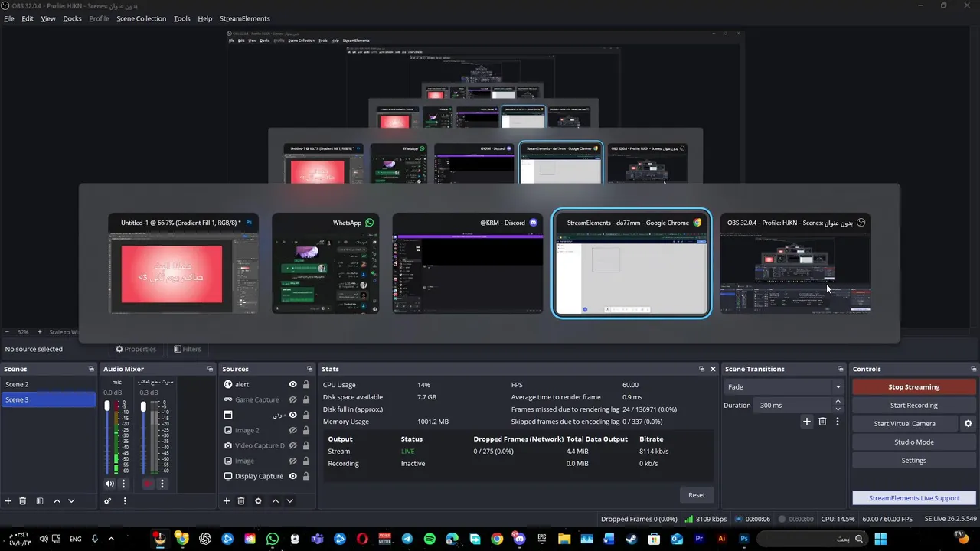Delete transition with trash icon in Scene Transitions
This screenshot has height=551, width=980.
[822, 422]
